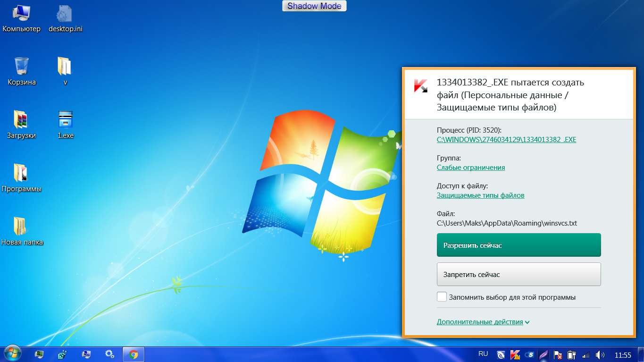Check 'Запомнить выбор для этой программы' checkbox

(442, 297)
